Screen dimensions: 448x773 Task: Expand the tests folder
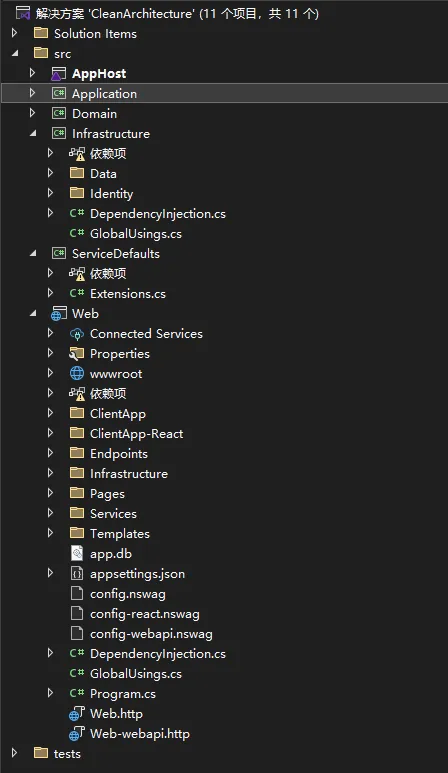pyautogui.click(x=14, y=753)
